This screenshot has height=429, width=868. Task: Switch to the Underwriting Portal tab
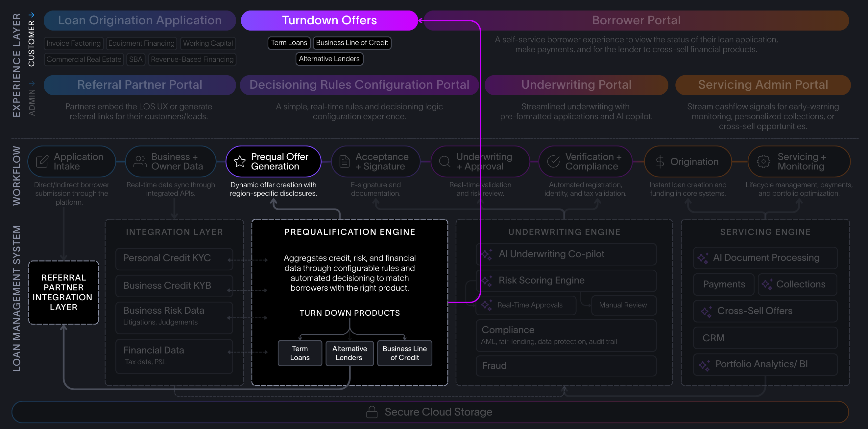pos(576,85)
